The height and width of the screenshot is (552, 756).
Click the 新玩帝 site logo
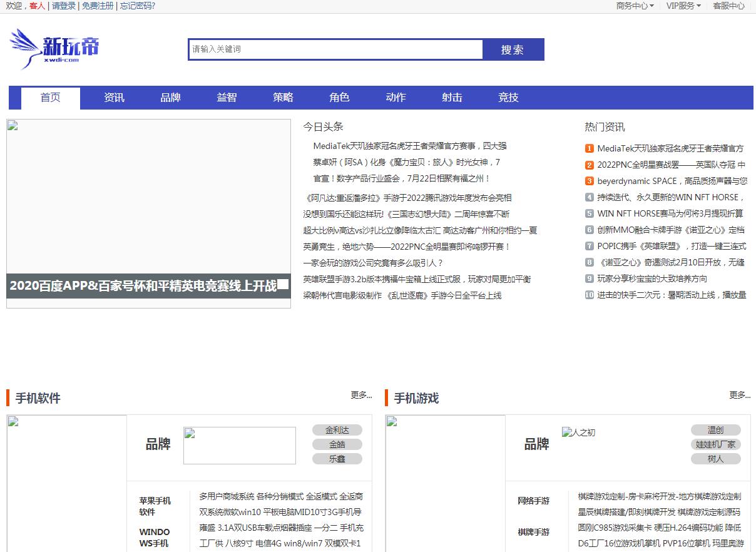click(x=54, y=48)
